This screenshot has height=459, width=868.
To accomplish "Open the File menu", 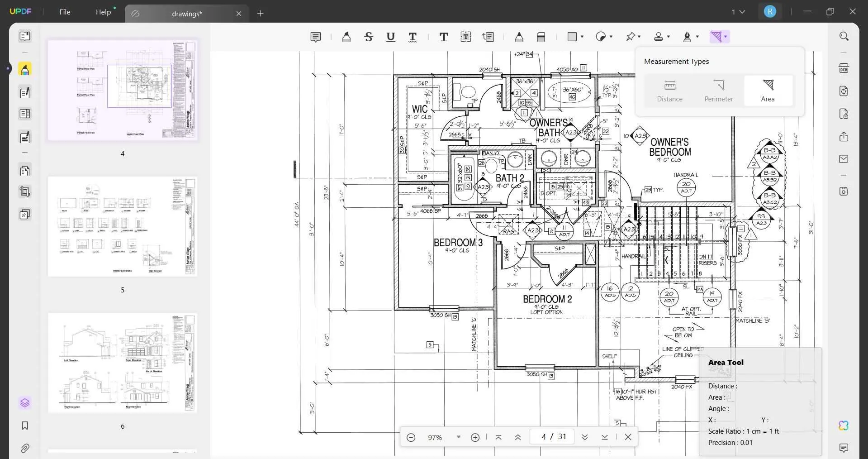I will 65,12.
